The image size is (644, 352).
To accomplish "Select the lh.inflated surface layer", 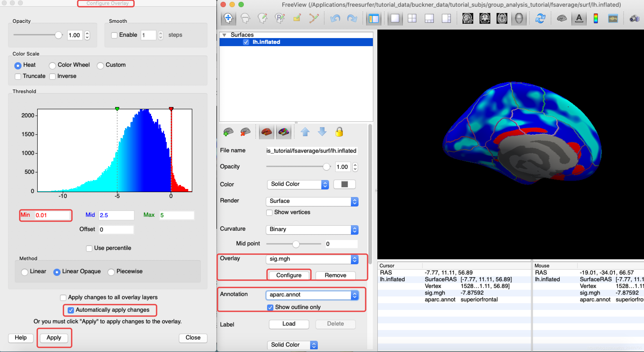I will tap(266, 42).
